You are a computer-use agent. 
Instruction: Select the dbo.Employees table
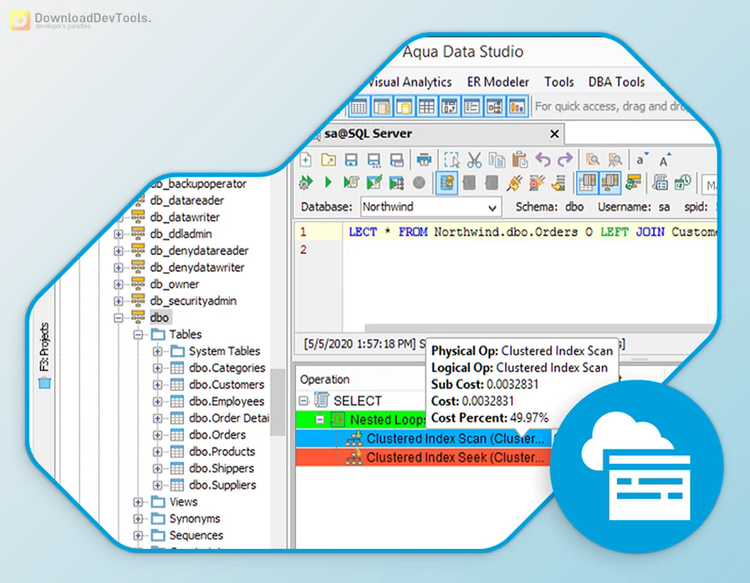[226, 402]
